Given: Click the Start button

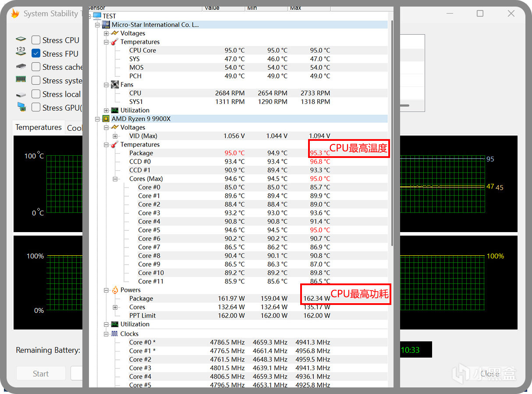Looking at the screenshot, I should point(41,374).
